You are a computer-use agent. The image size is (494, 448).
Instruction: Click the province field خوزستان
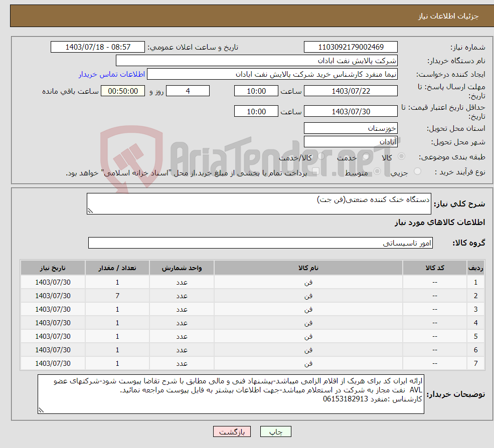351,128
